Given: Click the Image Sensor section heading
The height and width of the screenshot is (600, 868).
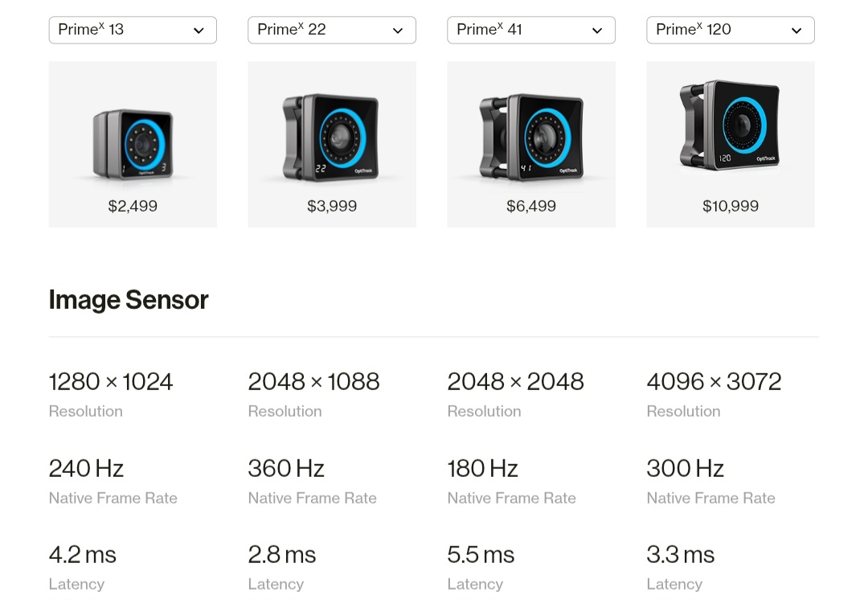Looking at the screenshot, I should click(x=129, y=300).
